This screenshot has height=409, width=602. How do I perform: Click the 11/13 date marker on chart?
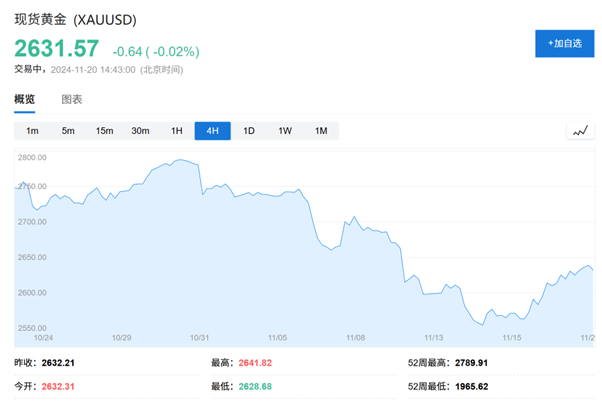(432, 338)
